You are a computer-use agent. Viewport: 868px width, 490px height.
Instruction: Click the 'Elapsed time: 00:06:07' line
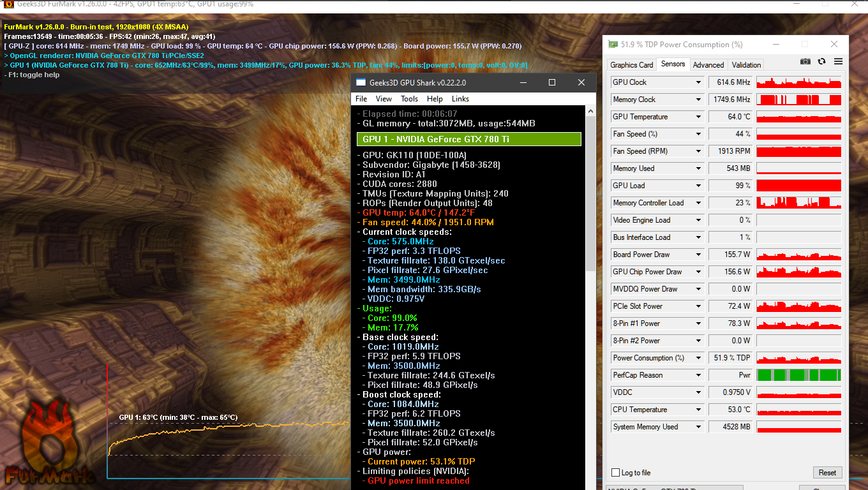(x=410, y=114)
